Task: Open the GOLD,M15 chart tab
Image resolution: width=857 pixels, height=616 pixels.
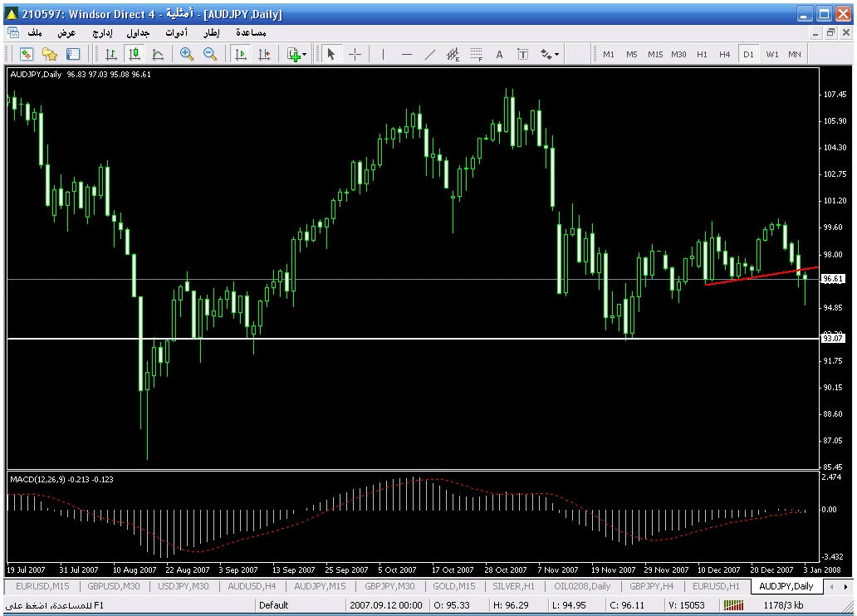Action: [453, 586]
